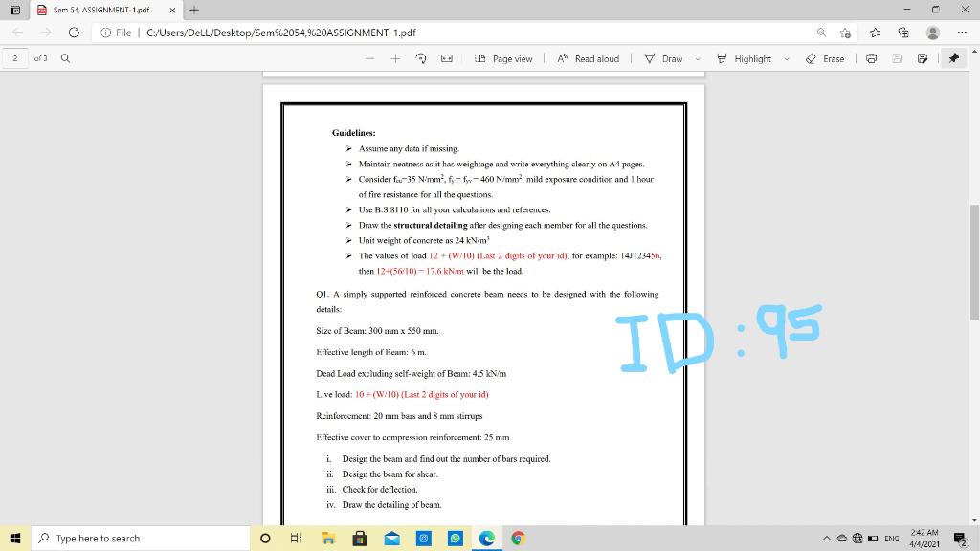Expand the Draw options dropdown arrow

click(x=698, y=59)
